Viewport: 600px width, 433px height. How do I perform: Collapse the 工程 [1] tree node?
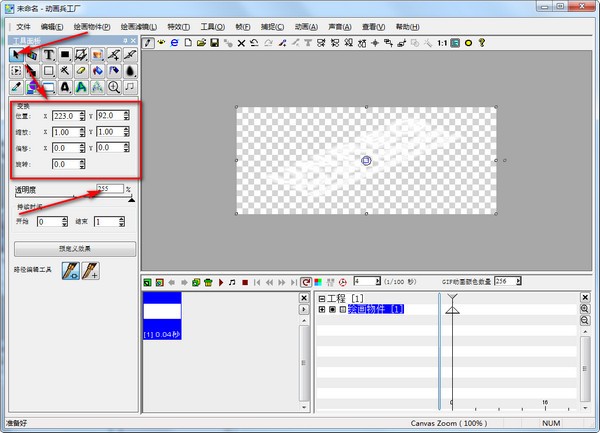coord(321,299)
